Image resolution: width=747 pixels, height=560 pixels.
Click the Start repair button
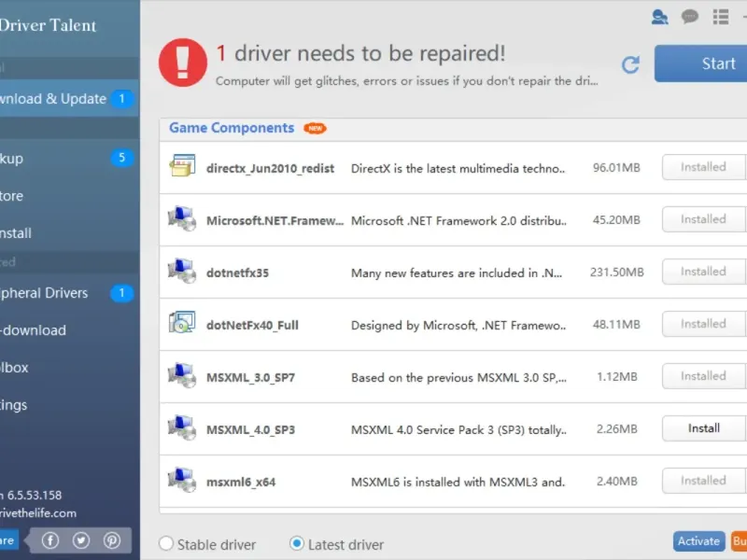click(701, 63)
